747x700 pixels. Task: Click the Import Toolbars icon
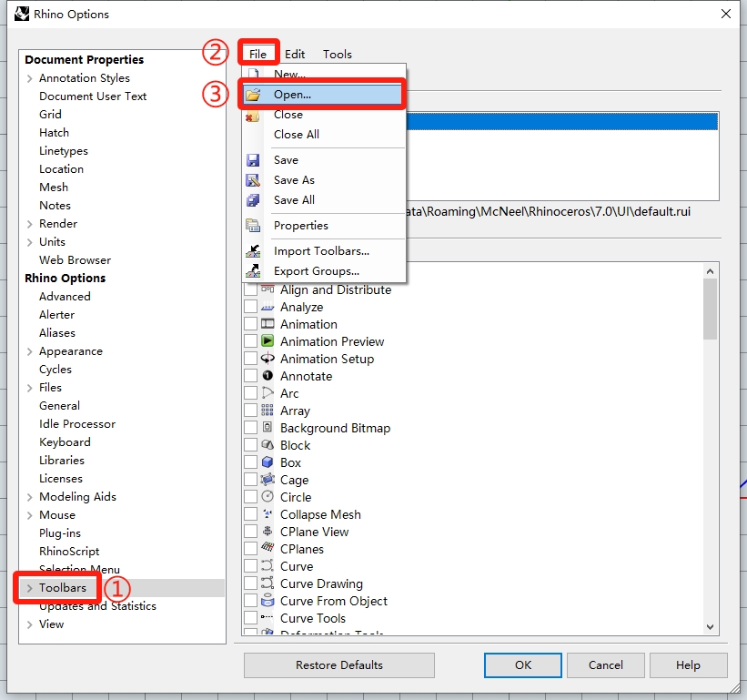click(253, 251)
